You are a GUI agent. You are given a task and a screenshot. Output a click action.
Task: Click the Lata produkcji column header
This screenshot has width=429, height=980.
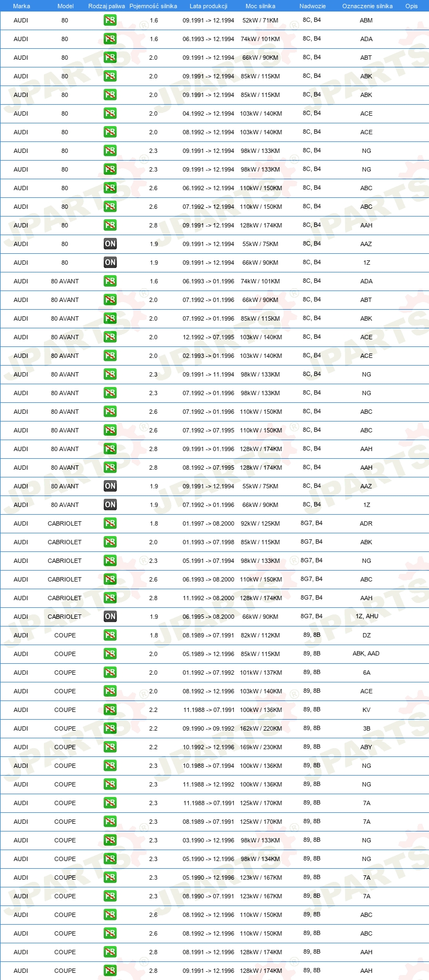tap(208, 6)
